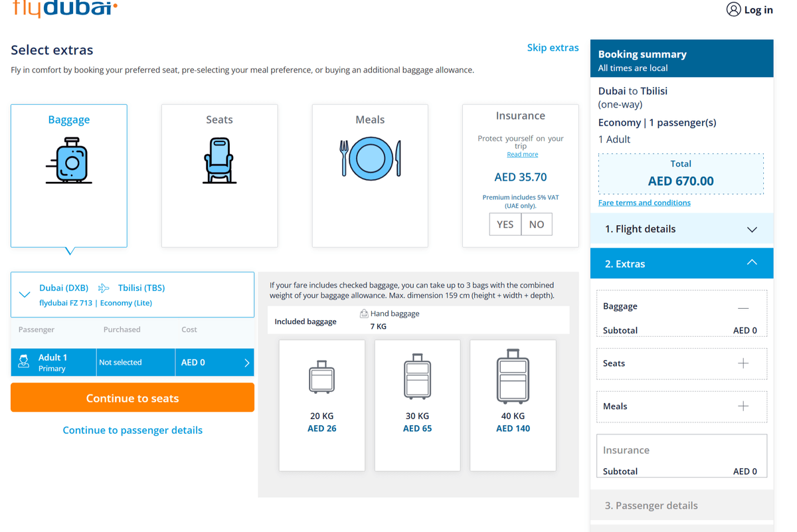Screen dimensions: 797x532
Task: Click the Meals plate and cutlery icon
Action: point(370,159)
